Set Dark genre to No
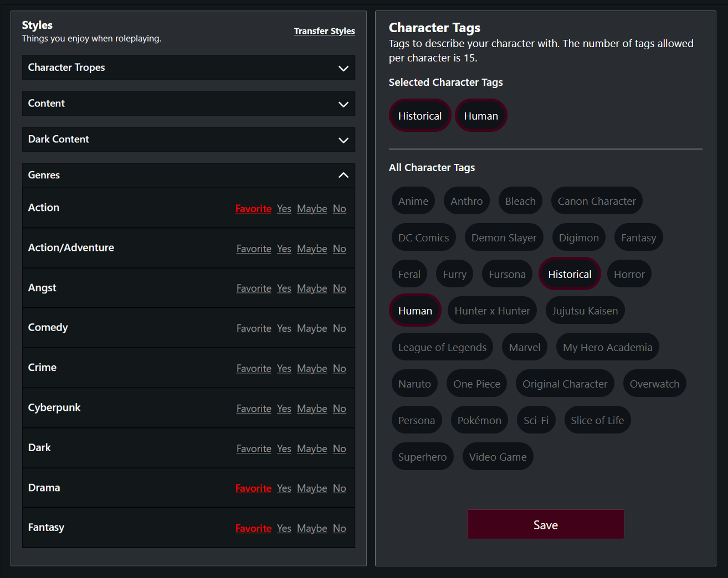 click(340, 448)
